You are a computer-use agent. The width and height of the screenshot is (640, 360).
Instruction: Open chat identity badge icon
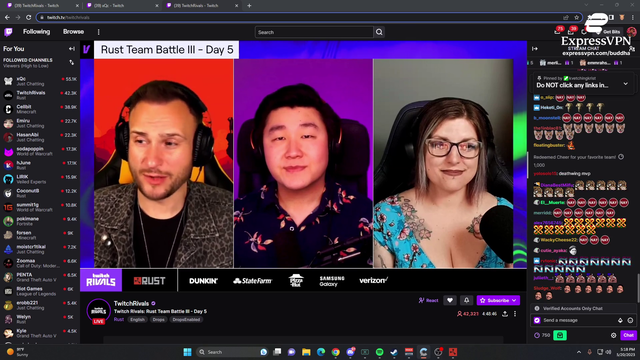pyautogui.click(x=537, y=320)
